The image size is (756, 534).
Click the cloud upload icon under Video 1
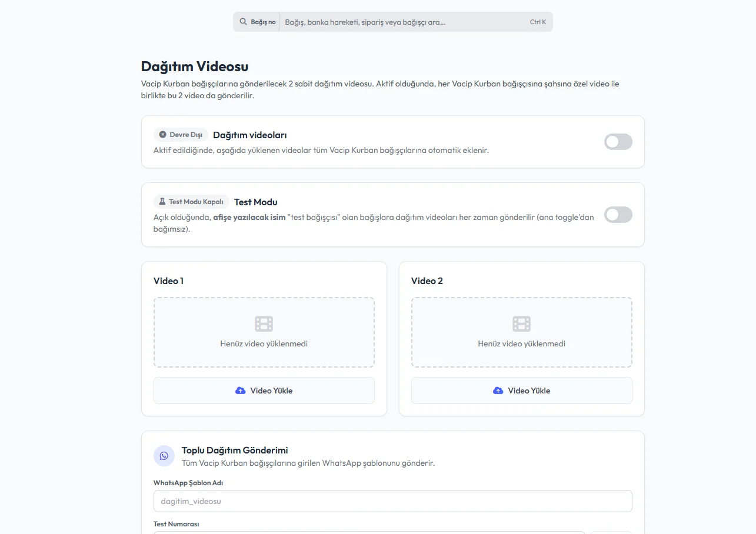240,391
